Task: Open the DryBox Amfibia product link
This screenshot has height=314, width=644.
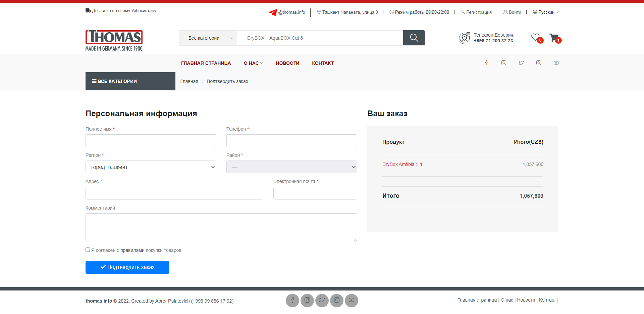Action: click(398, 164)
